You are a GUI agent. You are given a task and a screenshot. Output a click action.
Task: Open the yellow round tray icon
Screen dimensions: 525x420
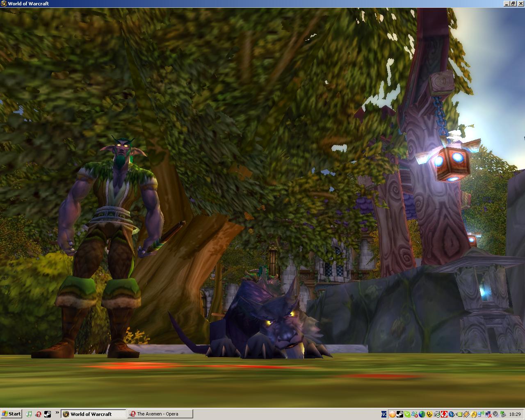474,414
